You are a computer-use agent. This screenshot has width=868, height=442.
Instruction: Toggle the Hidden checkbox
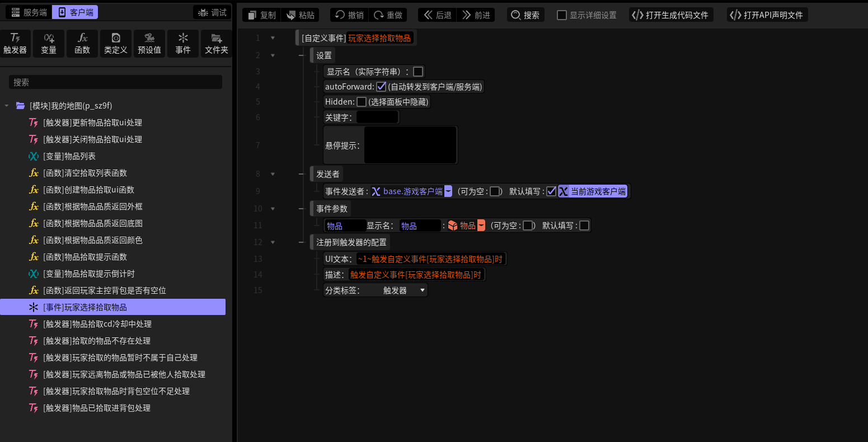click(x=362, y=102)
